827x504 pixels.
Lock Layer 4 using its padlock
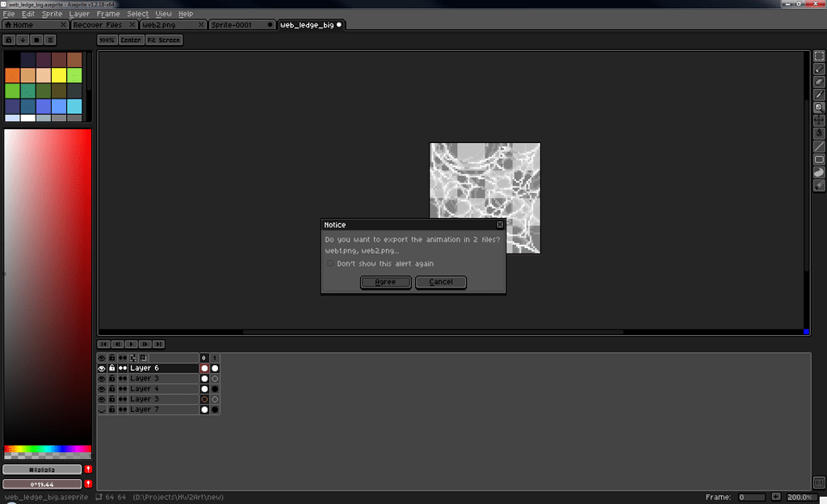(x=111, y=389)
